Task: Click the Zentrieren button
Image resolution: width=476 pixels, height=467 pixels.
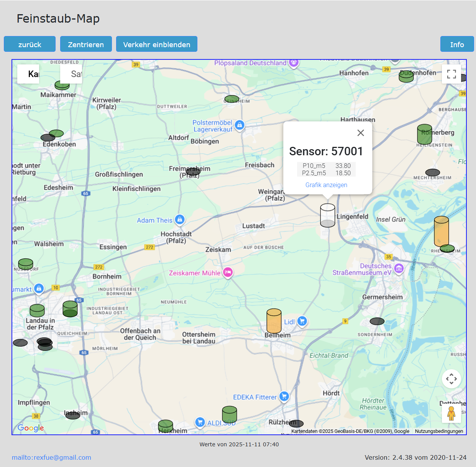Action: 86,44
